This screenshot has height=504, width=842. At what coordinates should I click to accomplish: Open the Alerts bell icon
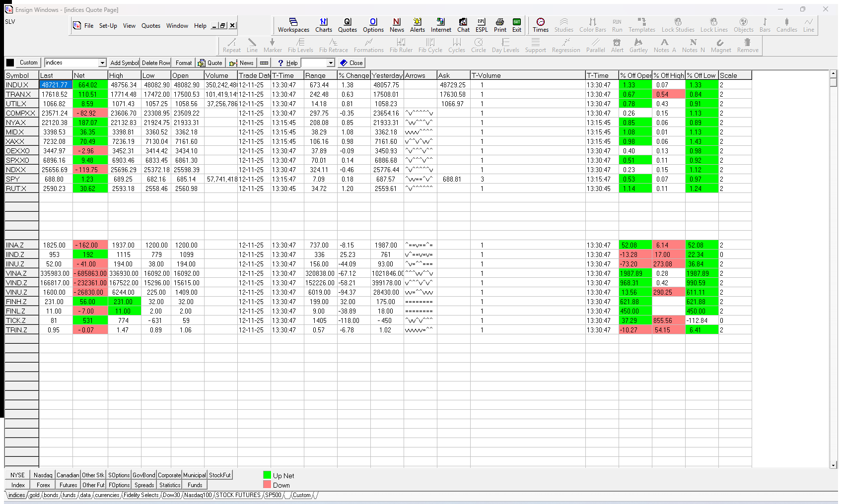coord(417,25)
